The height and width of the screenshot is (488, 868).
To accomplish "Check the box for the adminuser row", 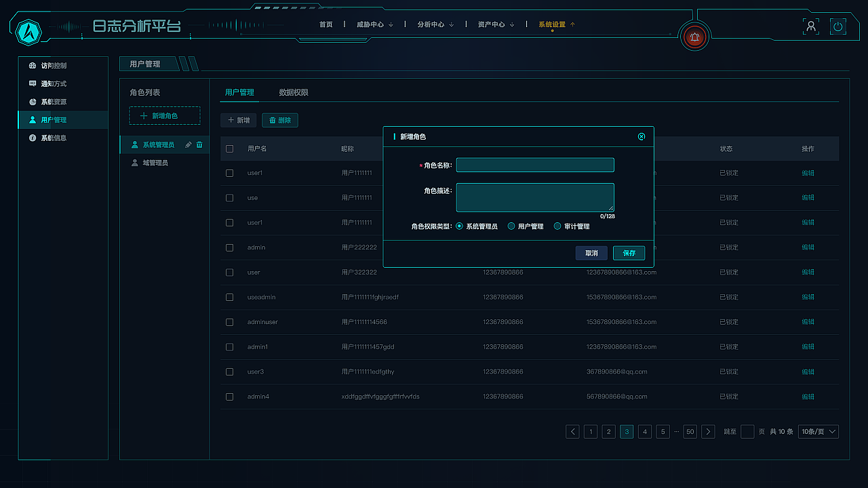I will click(229, 322).
